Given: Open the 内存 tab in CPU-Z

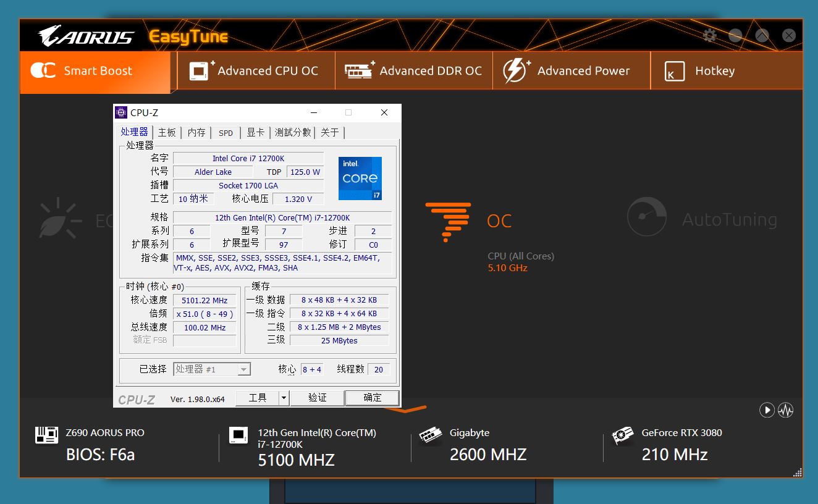Looking at the screenshot, I should click(196, 133).
